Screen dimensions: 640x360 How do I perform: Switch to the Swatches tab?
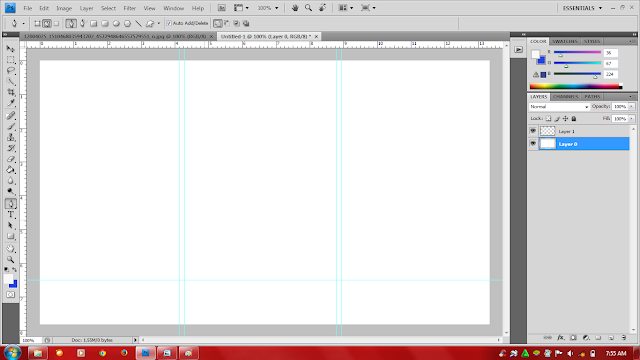coord(565,41)
